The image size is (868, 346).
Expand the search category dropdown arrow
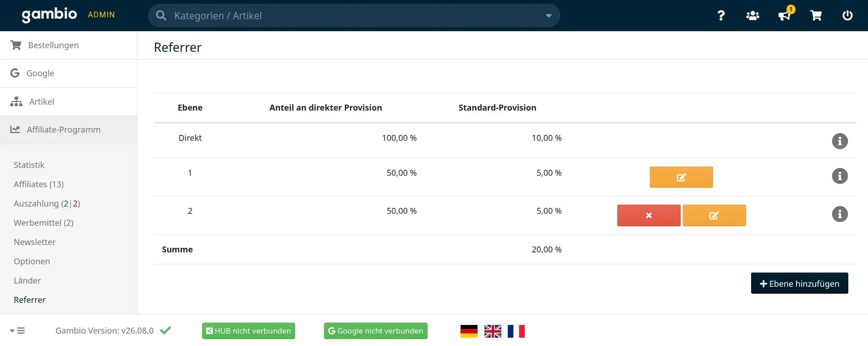click(549, 16)
